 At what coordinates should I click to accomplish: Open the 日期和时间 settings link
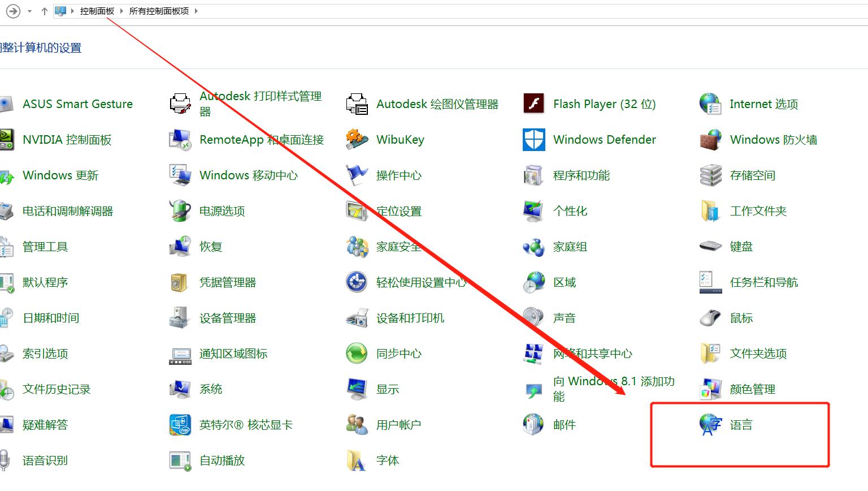50,318
